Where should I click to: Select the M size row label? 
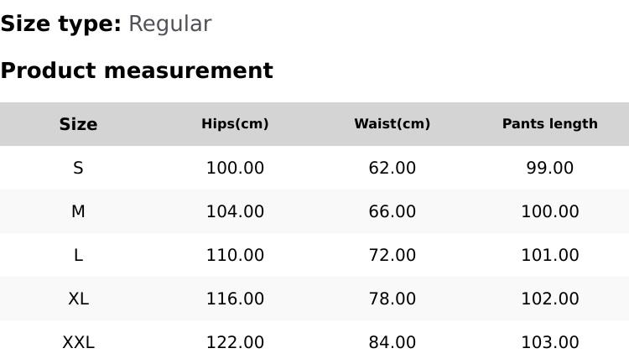(78, 212)
